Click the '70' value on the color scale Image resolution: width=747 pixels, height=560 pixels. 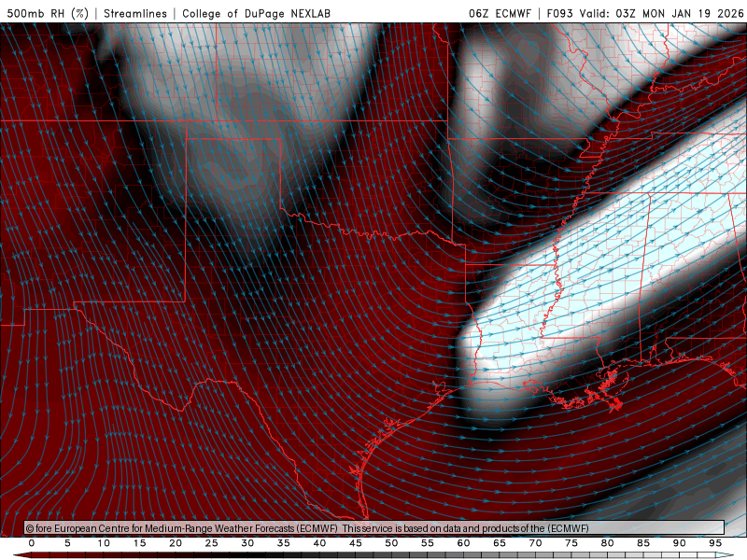pyautogui.click(x=535, y=543)
